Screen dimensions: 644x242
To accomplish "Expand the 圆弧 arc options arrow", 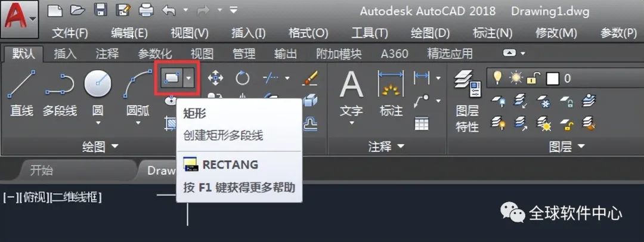I will click(x=138, y=122).
